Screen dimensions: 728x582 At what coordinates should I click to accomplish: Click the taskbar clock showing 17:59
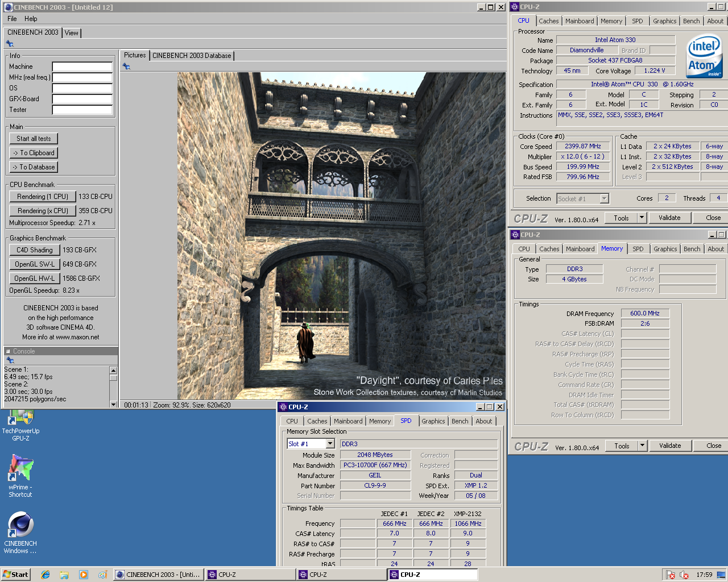click(704, 575)
